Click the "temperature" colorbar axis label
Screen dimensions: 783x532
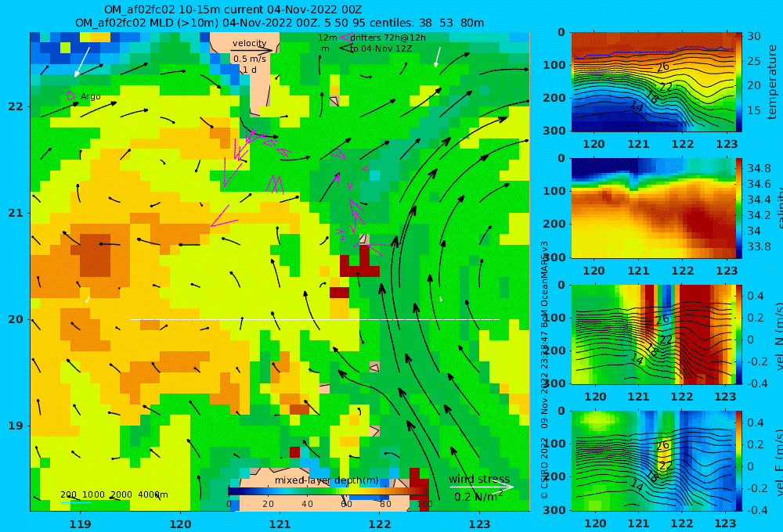click(772, 82)
